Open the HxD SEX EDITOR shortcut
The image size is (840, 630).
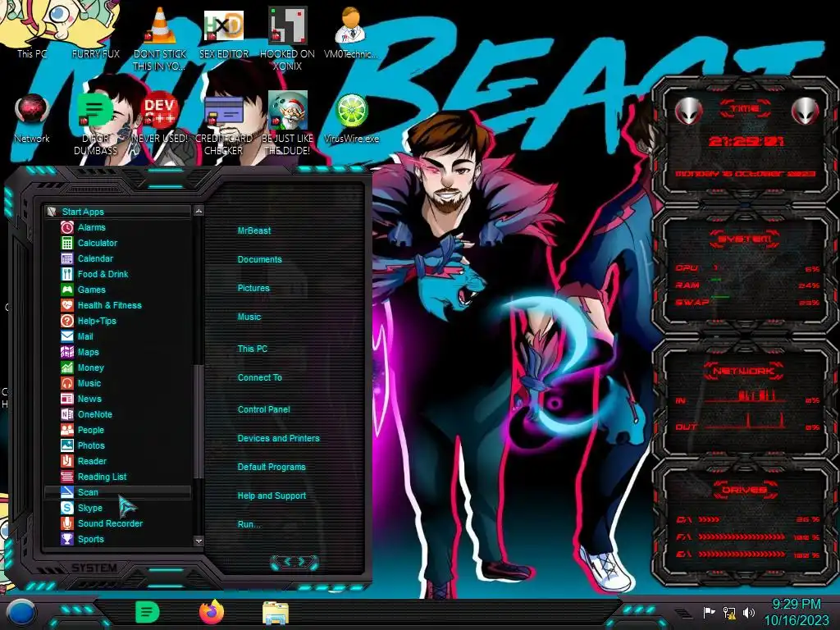[x=224, y=32]
